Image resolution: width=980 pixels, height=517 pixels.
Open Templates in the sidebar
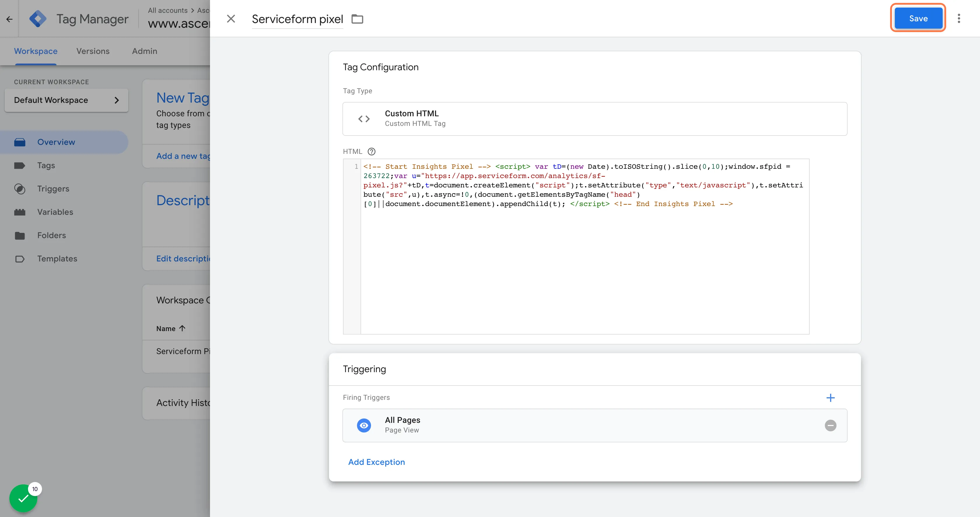pyautogui.click(x=64, y=258)
